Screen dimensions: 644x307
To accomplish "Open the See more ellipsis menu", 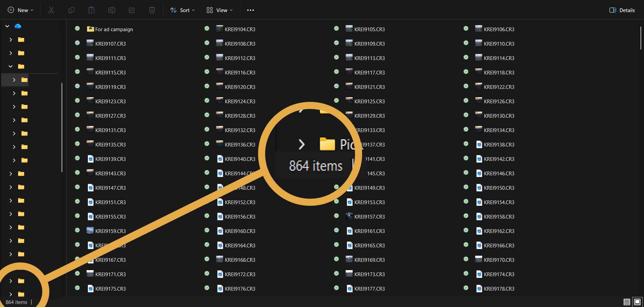I will click(250, 10).
